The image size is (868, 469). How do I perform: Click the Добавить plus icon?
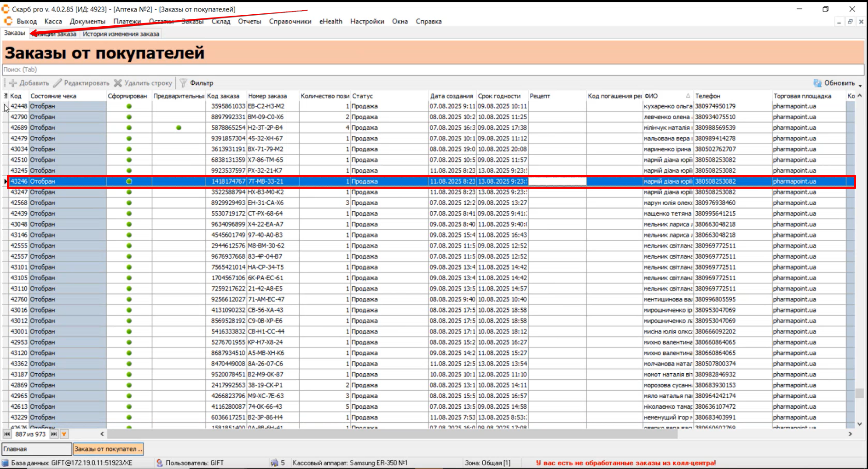point(13,83)
